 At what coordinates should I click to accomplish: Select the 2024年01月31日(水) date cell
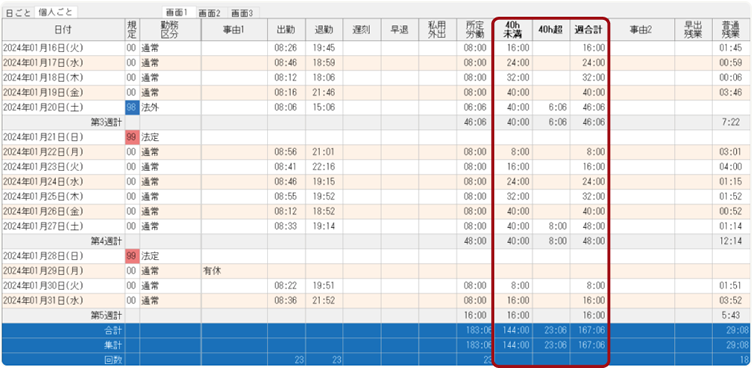(x=63, y=301)
